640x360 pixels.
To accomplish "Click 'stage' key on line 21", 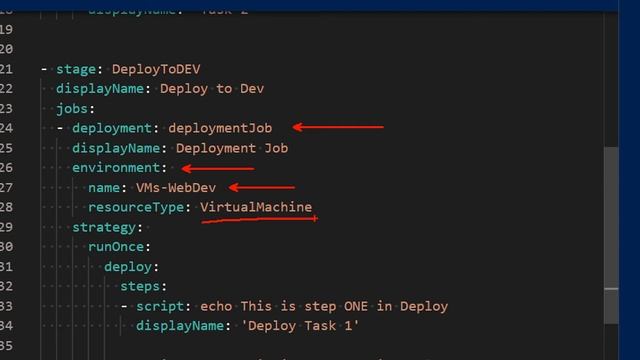I will [x=76, y=69].
